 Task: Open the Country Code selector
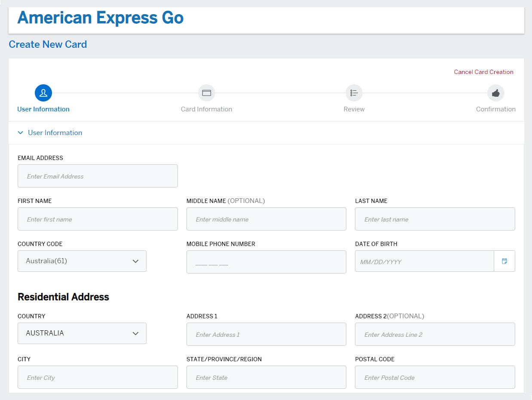82,261
